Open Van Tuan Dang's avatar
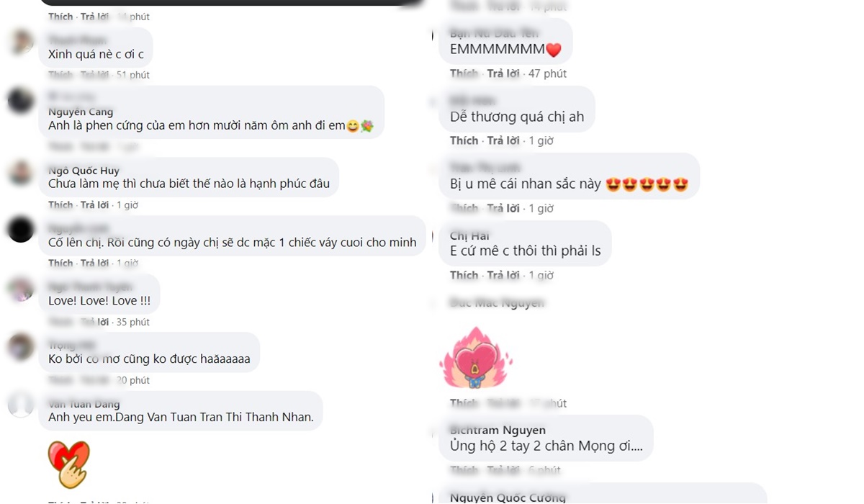864x504 pixels. (21, 405)
